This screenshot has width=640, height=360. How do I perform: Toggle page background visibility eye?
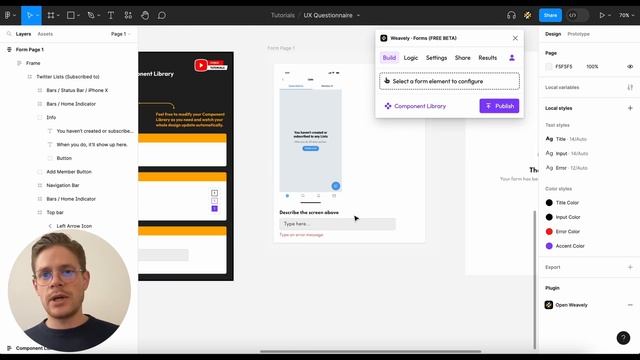pos(630,67)
